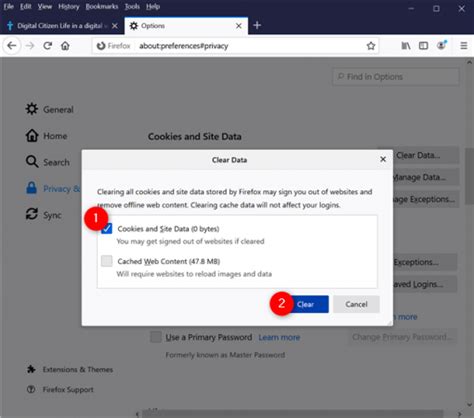Click Cancel in Clear Data dialog

(356, 304)
